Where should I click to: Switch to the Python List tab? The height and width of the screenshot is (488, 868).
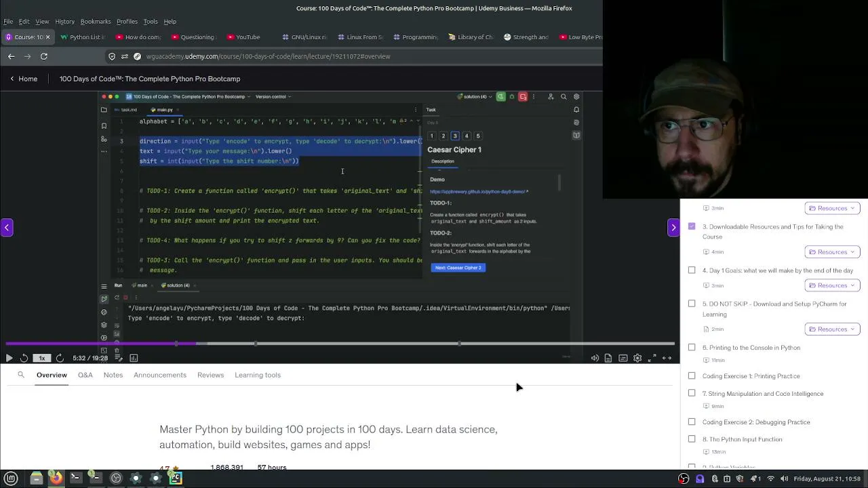82,37
